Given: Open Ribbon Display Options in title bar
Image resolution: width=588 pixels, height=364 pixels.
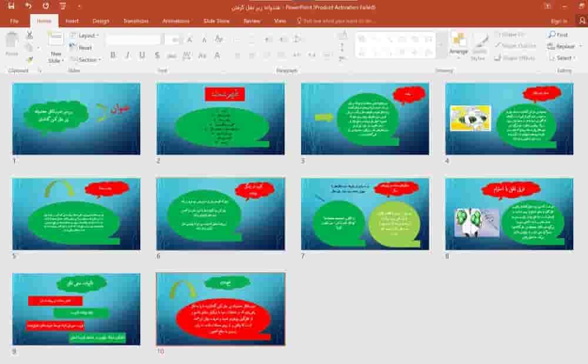Looking at the screenshot, I should coord(547,6).
